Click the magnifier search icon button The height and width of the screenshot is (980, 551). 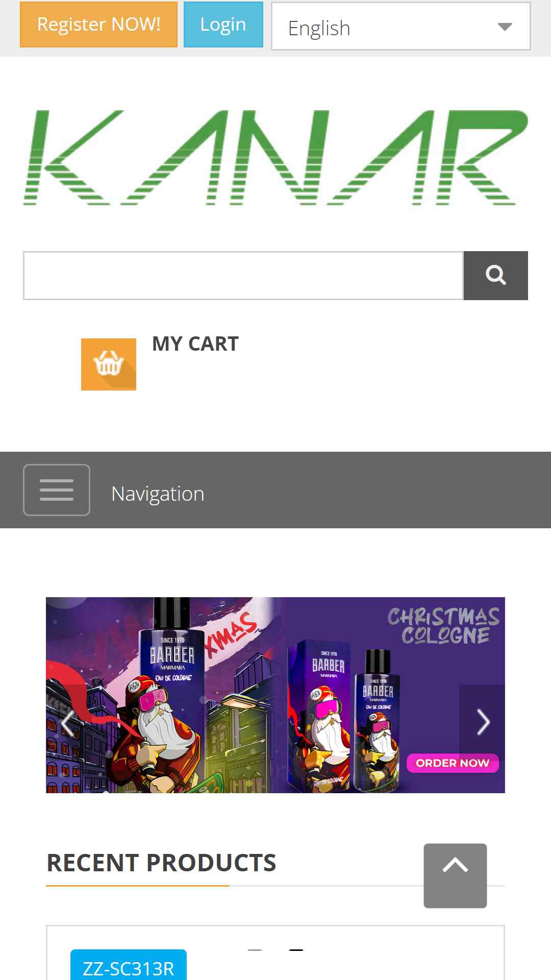tap(495, 276)
